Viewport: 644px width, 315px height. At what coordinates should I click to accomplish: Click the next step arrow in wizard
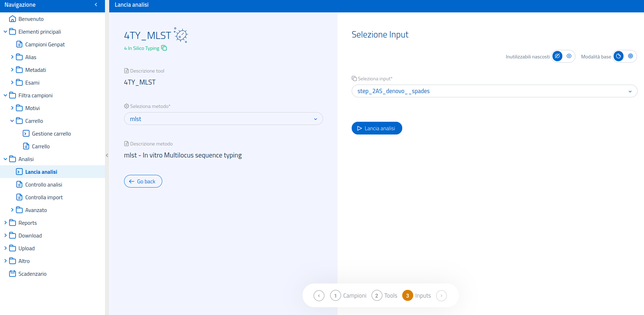pos(441,296)
